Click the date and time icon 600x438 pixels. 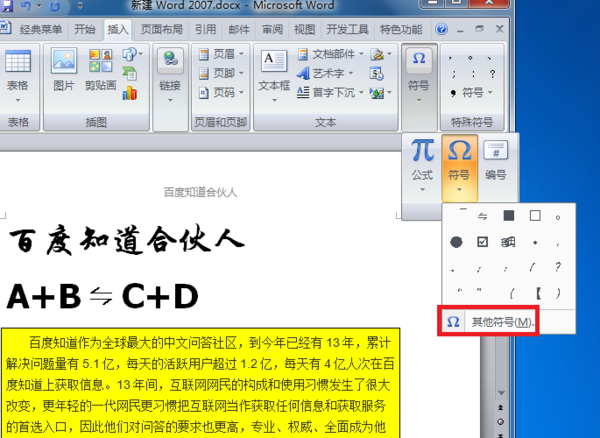click(x=377, y=73)
